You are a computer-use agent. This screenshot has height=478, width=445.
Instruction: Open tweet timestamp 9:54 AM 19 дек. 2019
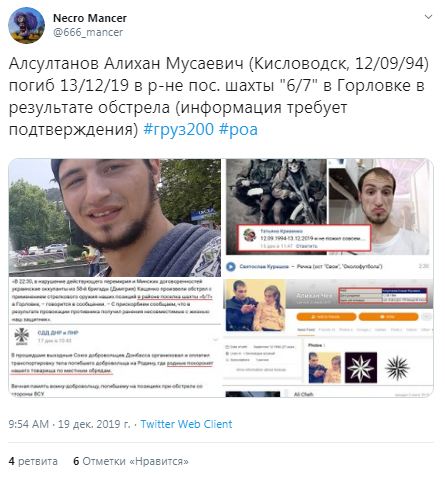[x=69, y=424]
